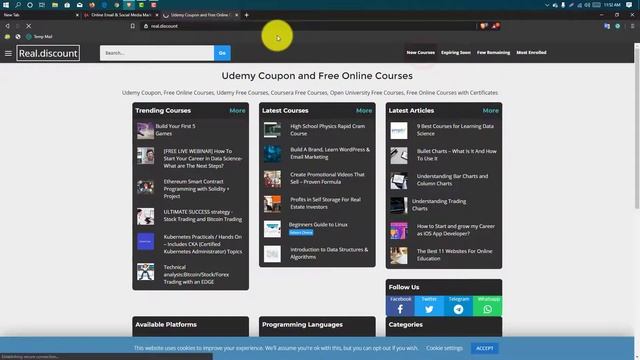Accept the cookie notice
This screenshot has width=640, height=360.
(484, 348)
